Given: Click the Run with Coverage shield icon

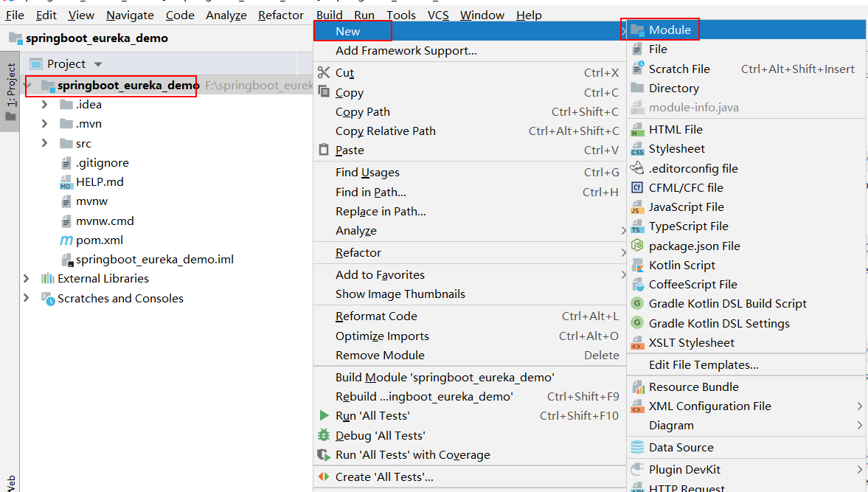Looking at the screenshot, I should coord(324,455).
